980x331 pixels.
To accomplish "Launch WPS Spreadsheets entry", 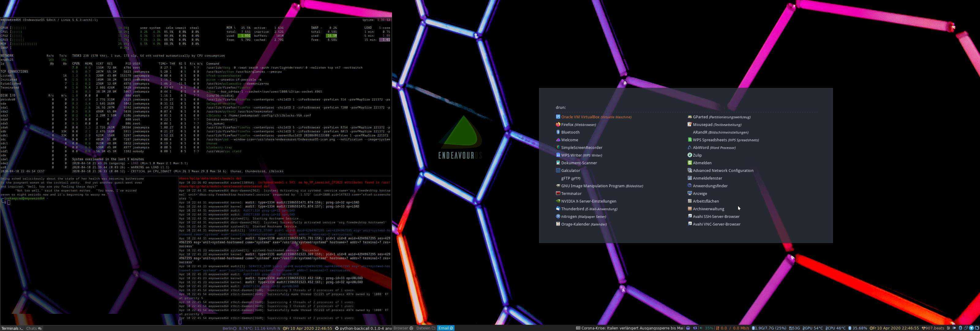I will (x=723, y=140).
